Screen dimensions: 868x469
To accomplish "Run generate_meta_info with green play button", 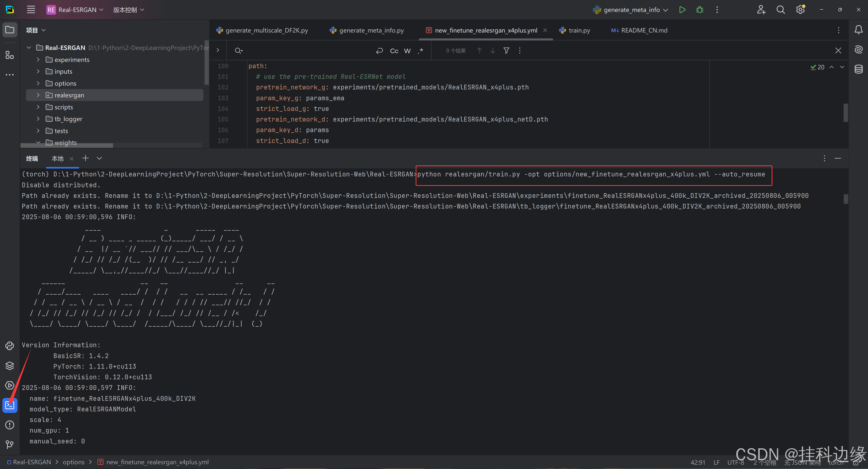I will point(682,10).
